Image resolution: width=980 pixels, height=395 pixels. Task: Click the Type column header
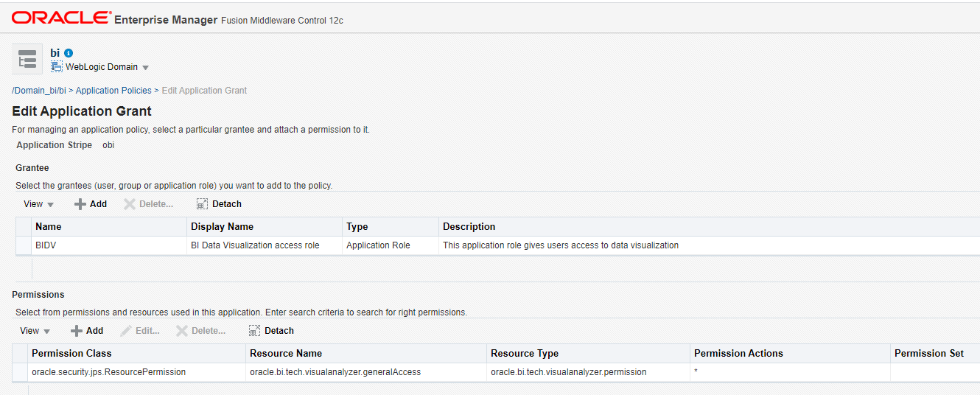click(x=390, y=227)
